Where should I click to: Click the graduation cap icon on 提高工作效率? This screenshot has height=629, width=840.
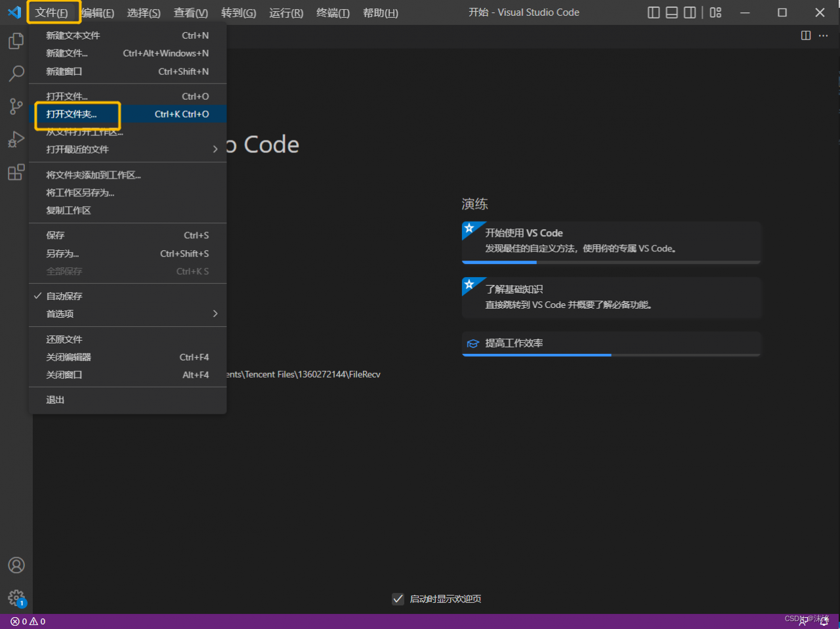(x=472, y=343)
